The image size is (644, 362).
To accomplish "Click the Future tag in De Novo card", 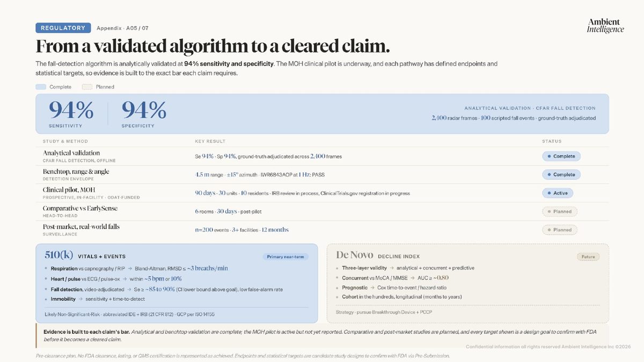I will click(x=588, y=257).
